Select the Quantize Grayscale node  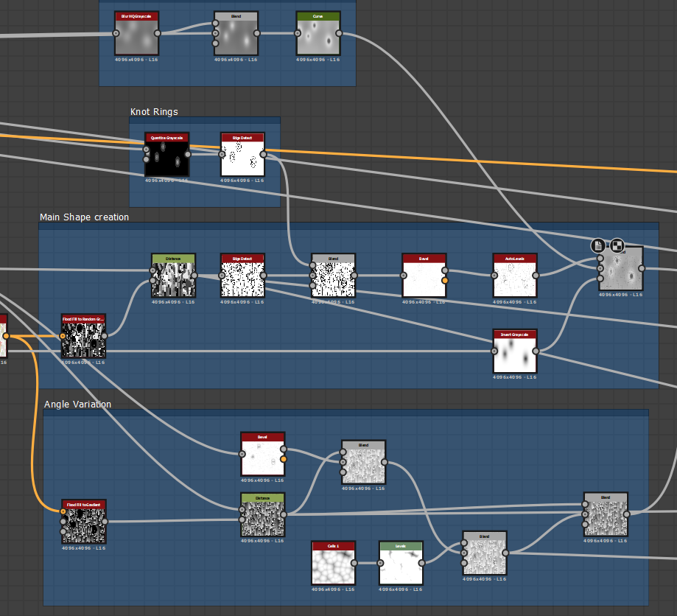[166, 154]
